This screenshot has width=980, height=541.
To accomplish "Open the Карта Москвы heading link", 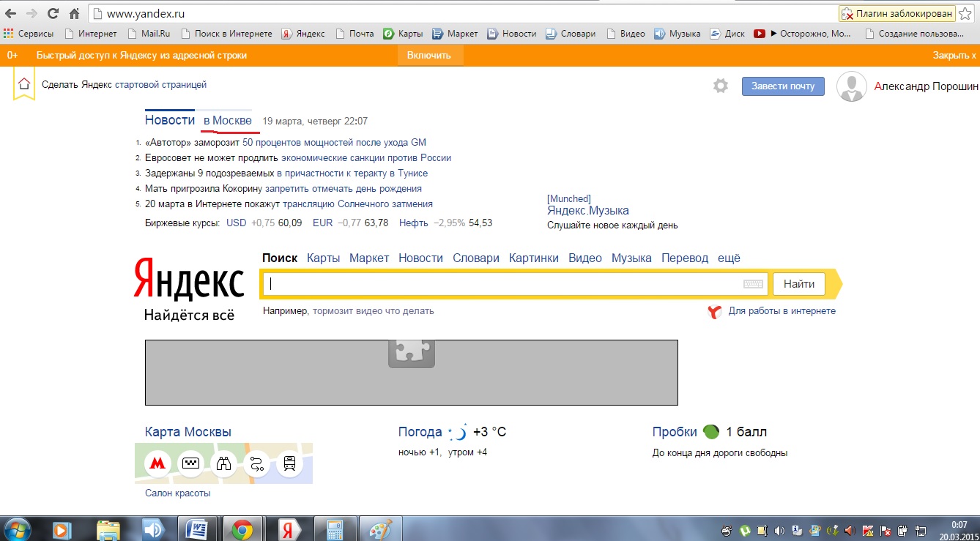I will (x=188, y=432).
